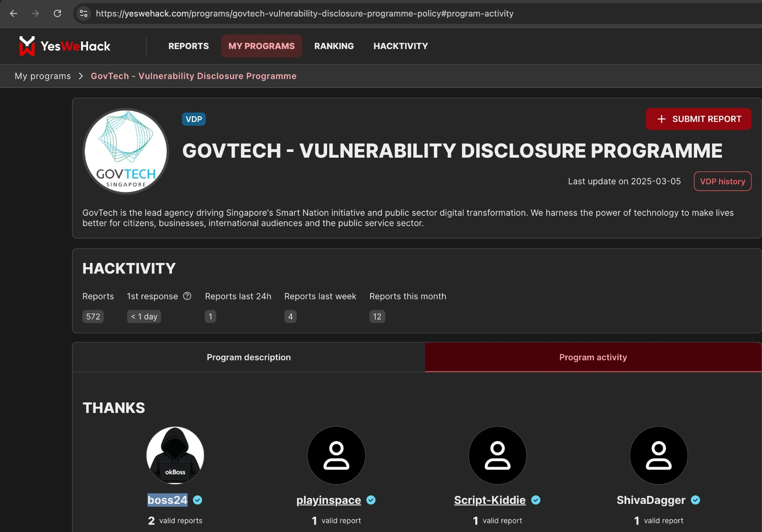
Task: Select the Program activity tab
Action: 593,357
